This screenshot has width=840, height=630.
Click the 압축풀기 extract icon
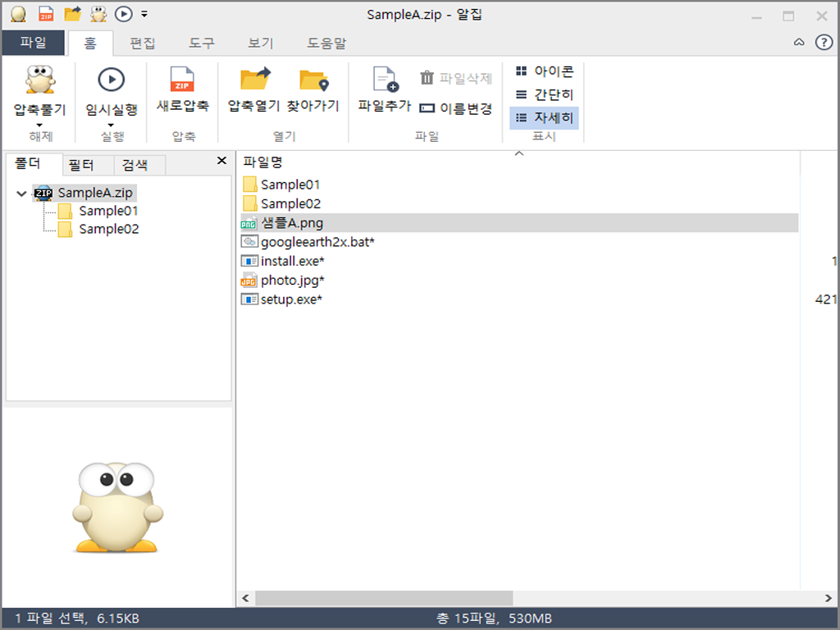click(39, 80)
